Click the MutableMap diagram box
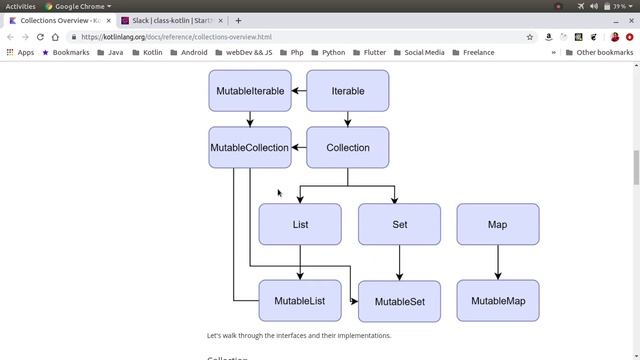Image resolution: width=640 pixels, height=360 pixels. tap(498, 301)
